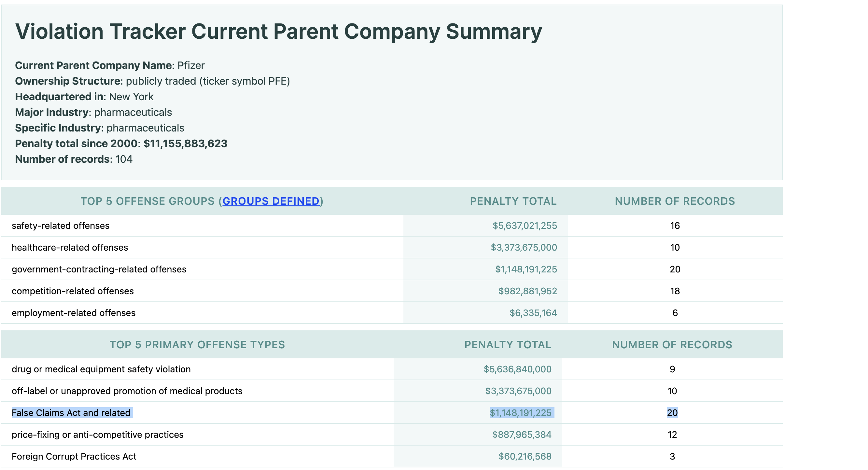
Task: Click the record count 16 for safety-related offenses
Action: tap(675, 226)
